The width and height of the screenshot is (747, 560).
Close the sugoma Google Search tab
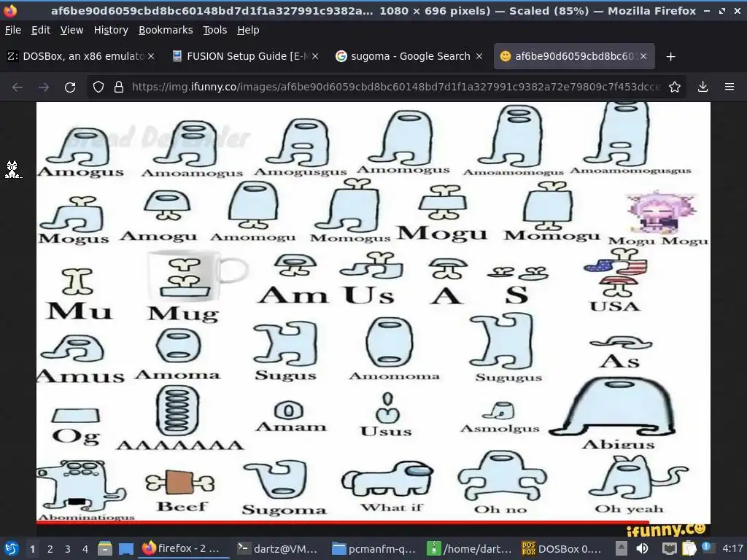(x=479, y=56)
